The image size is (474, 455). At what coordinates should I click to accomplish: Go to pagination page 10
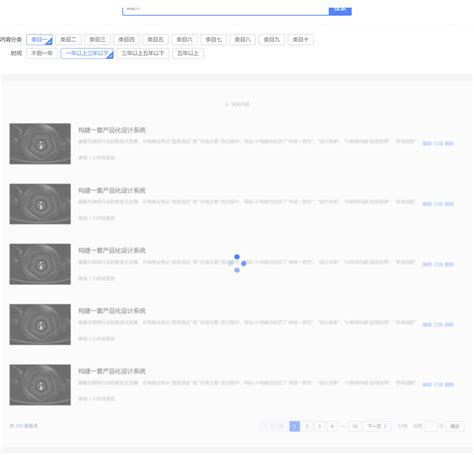pyautogui.click(x=355, y=426)
